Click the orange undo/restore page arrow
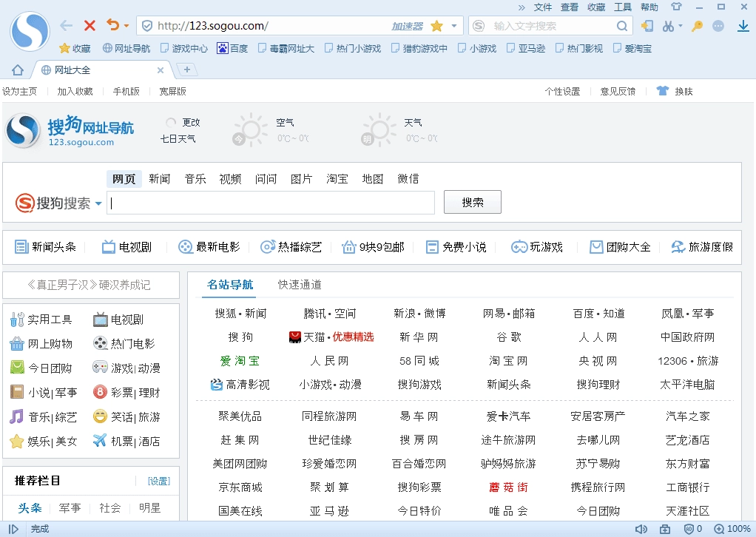 pos(112,24)
